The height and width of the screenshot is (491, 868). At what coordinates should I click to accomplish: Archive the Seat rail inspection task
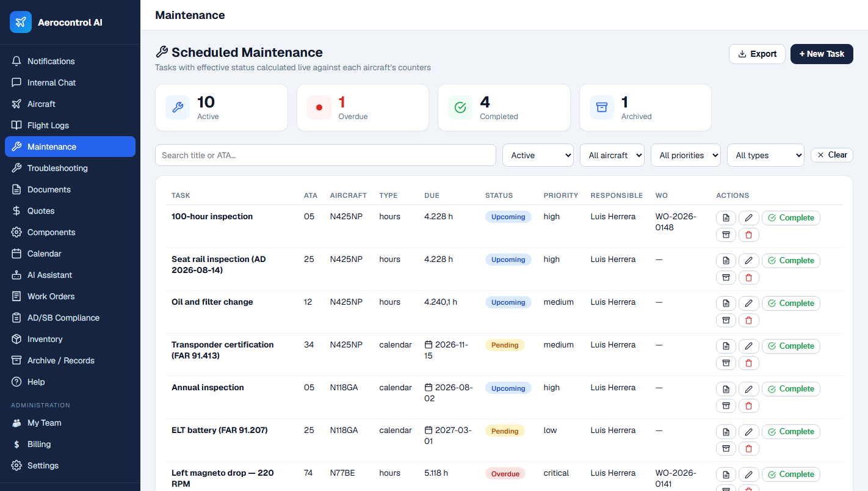click(x=726, y=277)
